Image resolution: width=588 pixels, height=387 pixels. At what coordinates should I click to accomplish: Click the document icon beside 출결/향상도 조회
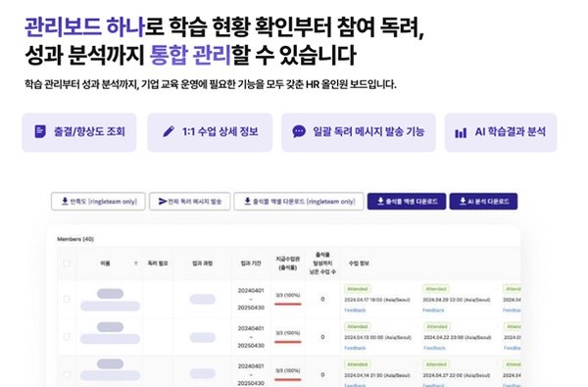(x=40, y=131)
